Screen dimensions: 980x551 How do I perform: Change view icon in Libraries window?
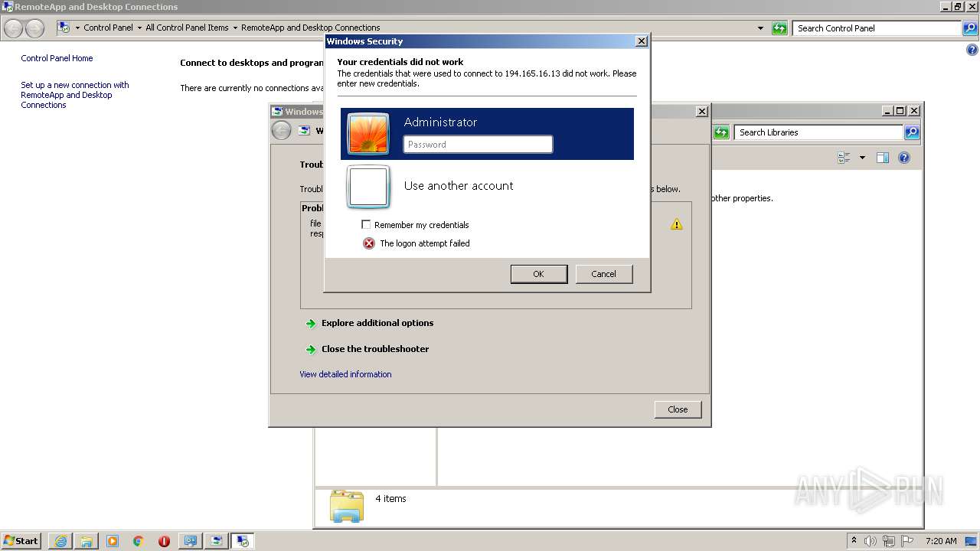pos(844,158)
